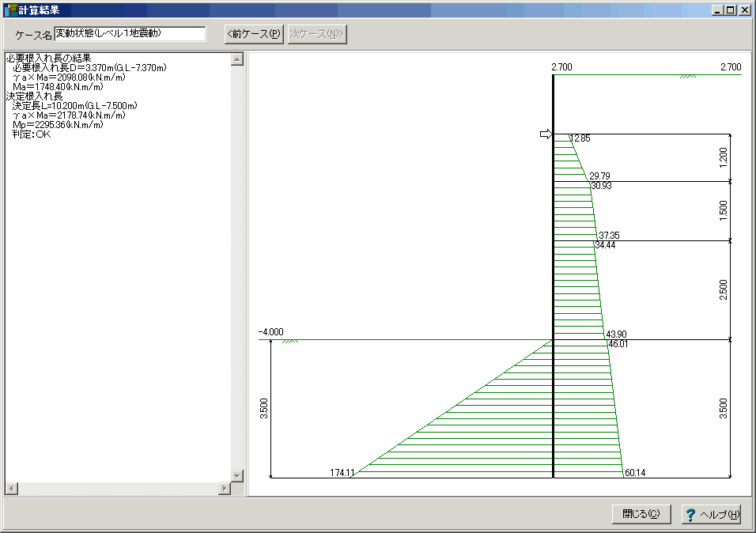Click the ケース名 text field

pyautogui.click(x=130, y=34)
